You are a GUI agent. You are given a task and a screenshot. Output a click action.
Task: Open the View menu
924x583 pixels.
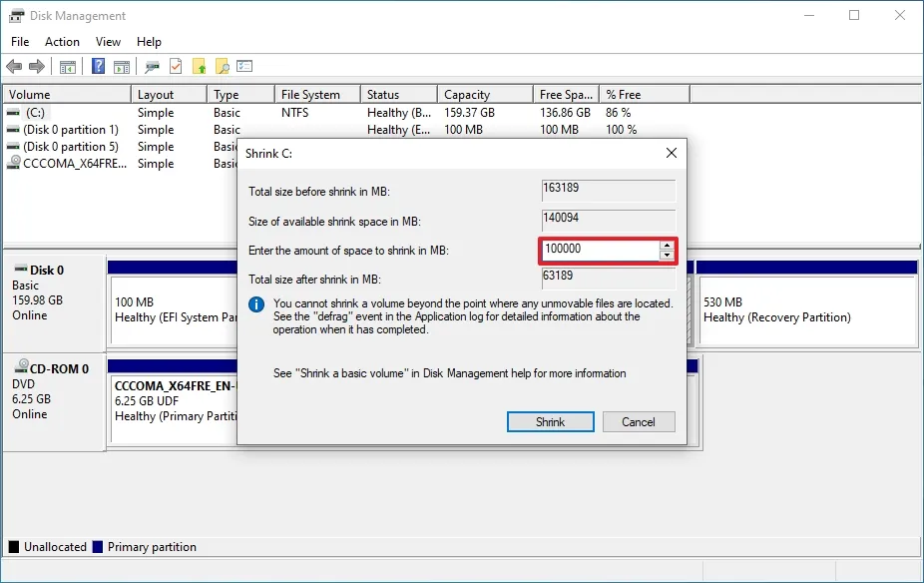pyautogui.click(x=108, y=42)
